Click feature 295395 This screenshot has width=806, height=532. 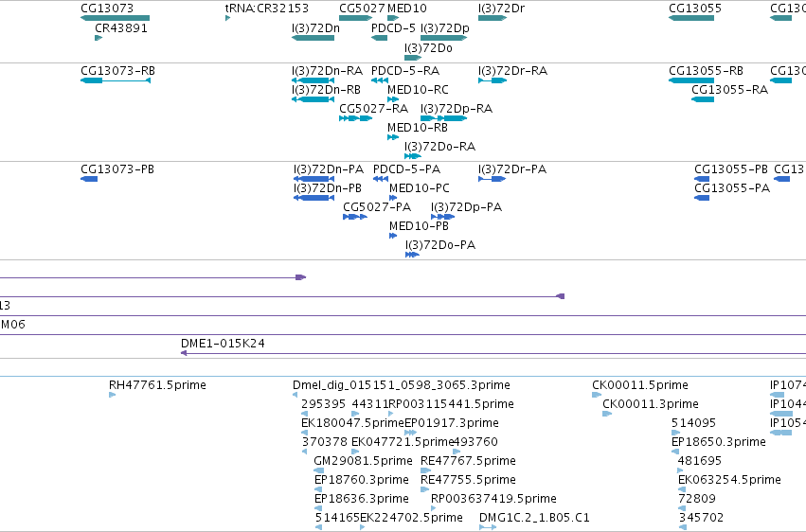(x=304, y=414)
